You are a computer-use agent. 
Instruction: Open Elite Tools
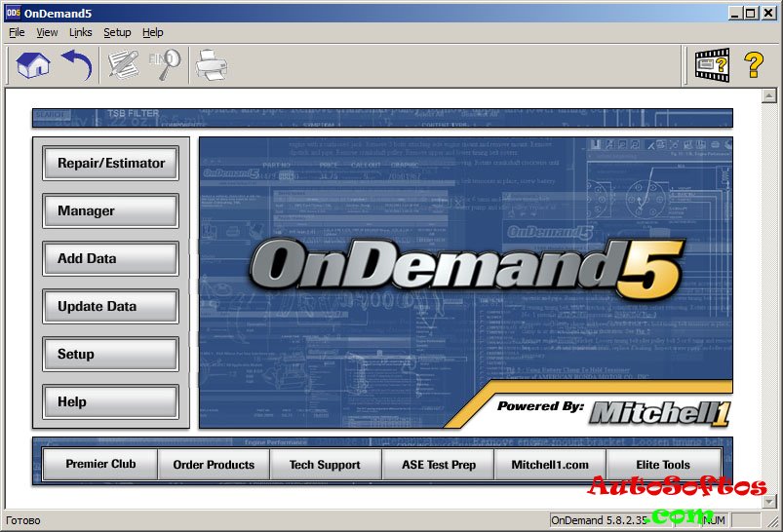point(664,465)
